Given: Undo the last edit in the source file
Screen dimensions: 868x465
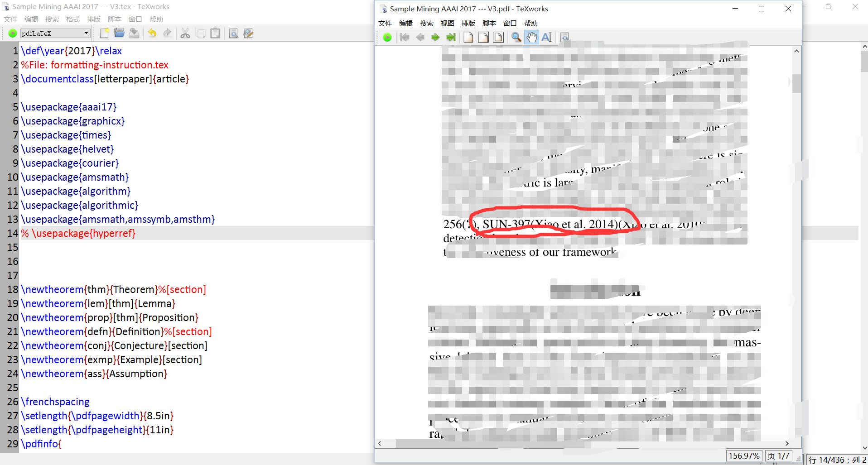Looking at the screenshot, I should pos(152,33).
